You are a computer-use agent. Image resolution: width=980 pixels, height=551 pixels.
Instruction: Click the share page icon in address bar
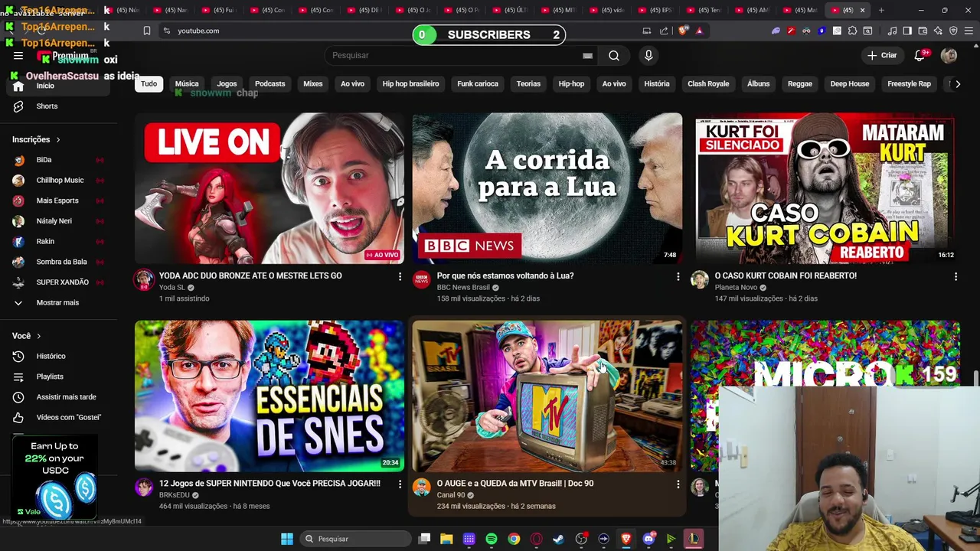664,31
